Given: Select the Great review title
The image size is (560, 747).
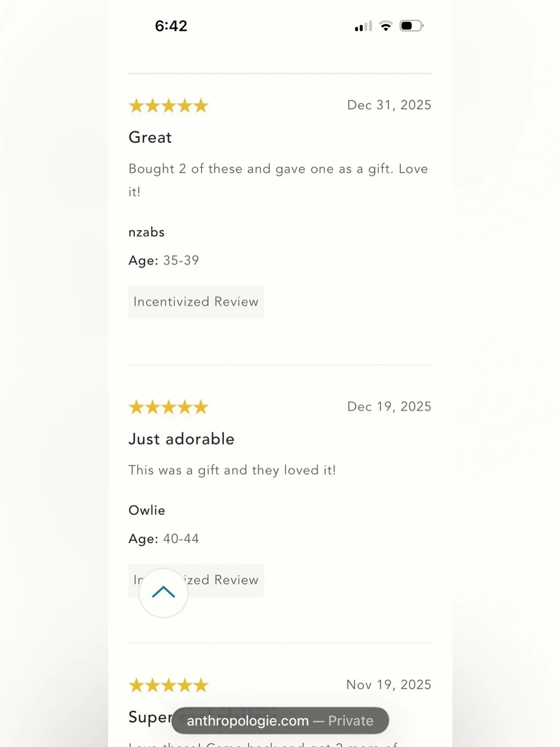Looking at the screenshot, I should point(150,137).
